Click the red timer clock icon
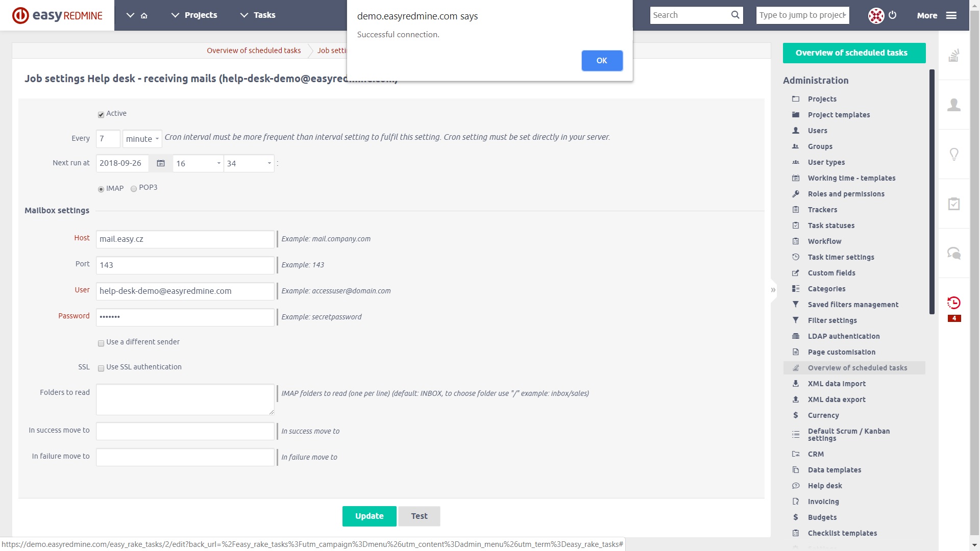980x551 pixels. [954, 303]
